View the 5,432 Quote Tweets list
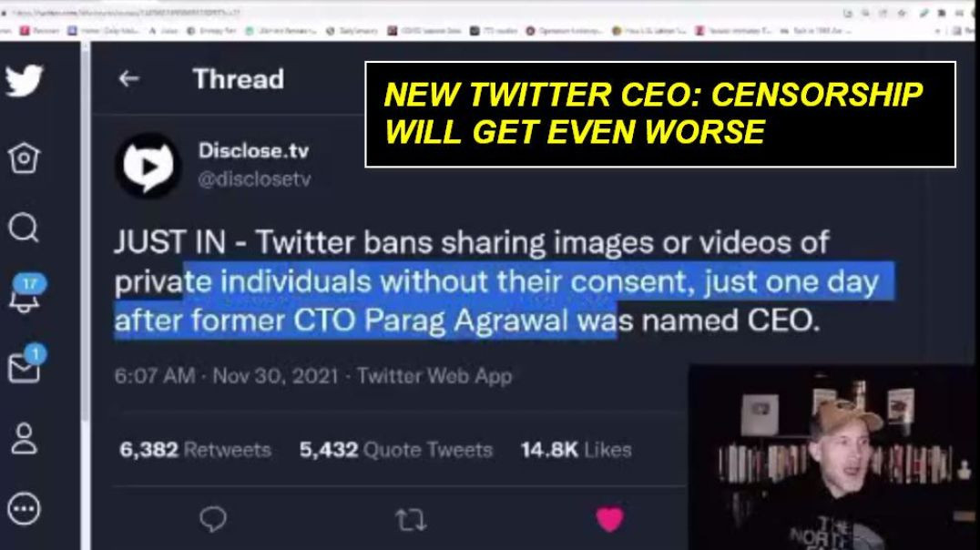This screenshot has height=550, width=980. tap(395, 449)
